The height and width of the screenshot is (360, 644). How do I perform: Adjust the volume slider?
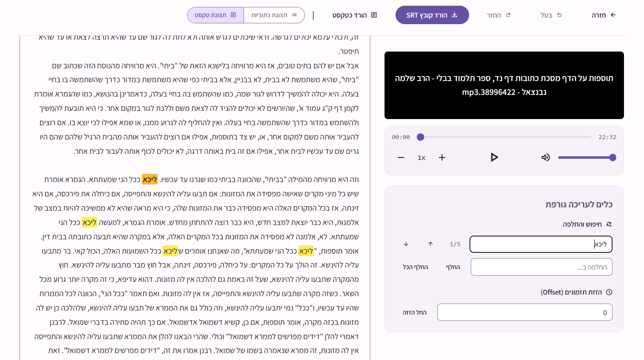point(587,157)
